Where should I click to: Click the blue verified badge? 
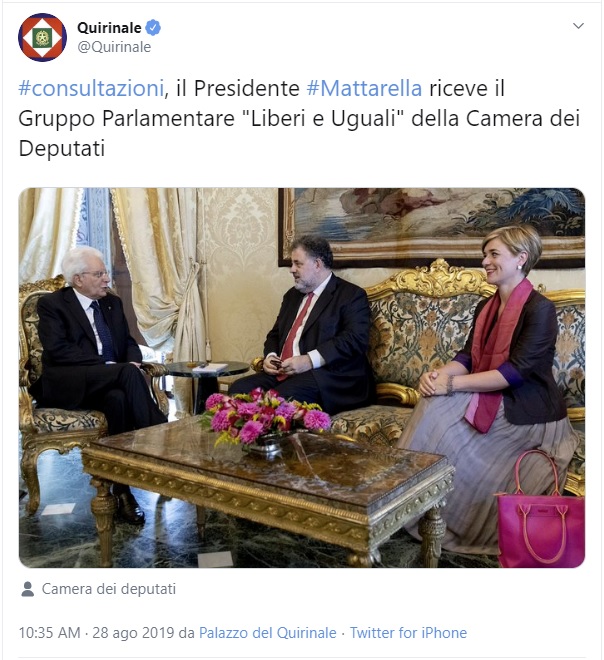153,28
